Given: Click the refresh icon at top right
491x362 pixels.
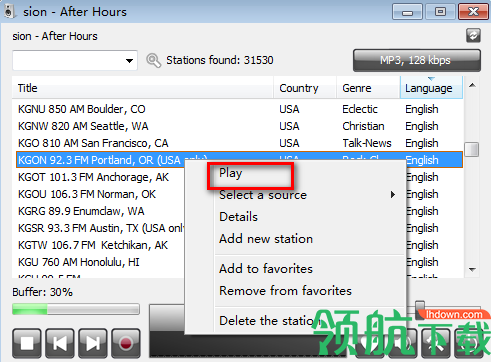Looking at the screenshot, I should point(473,35).
